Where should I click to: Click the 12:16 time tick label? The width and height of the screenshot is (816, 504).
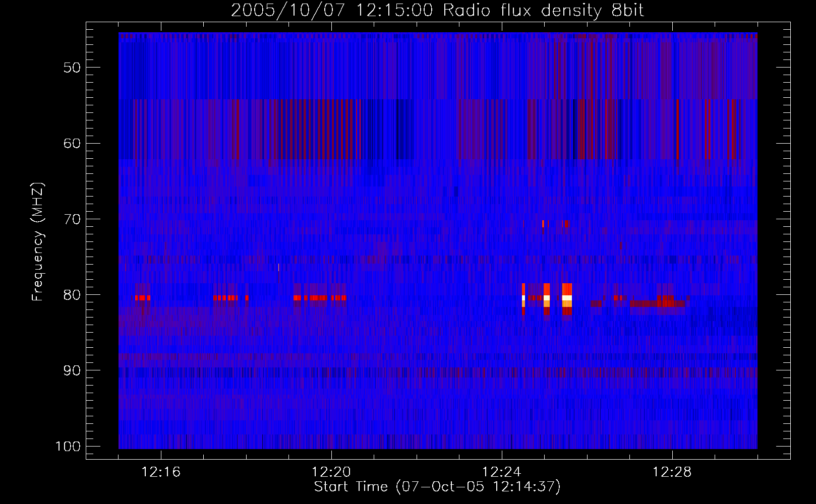coord(161,472)
